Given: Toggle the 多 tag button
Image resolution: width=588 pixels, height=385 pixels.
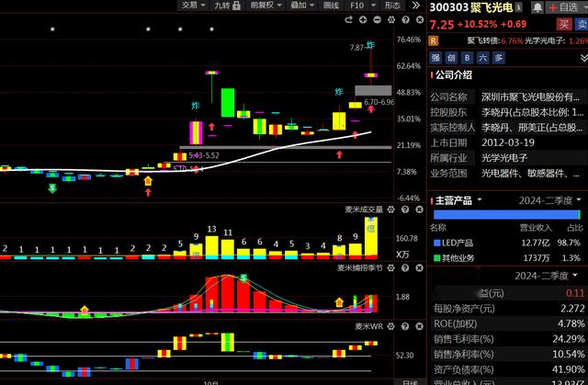Looking at the screenshot, I should pyautogui.click(x=499, y=58).
